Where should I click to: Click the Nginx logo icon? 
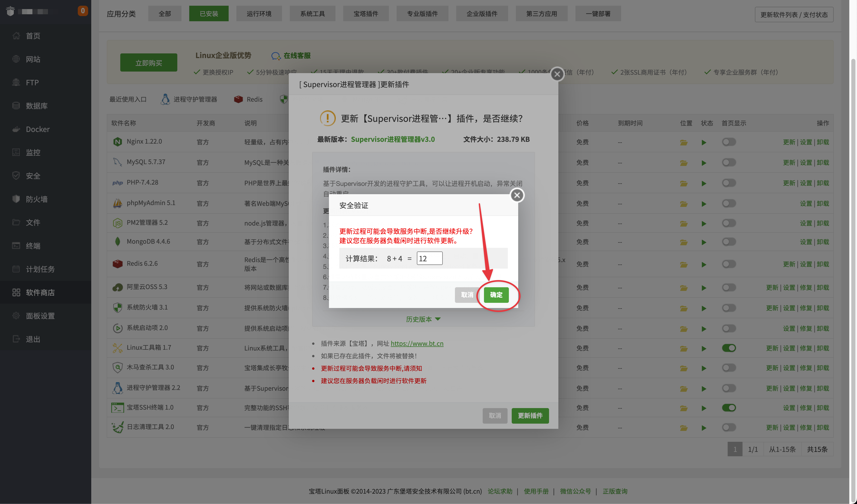click(117, 142)
